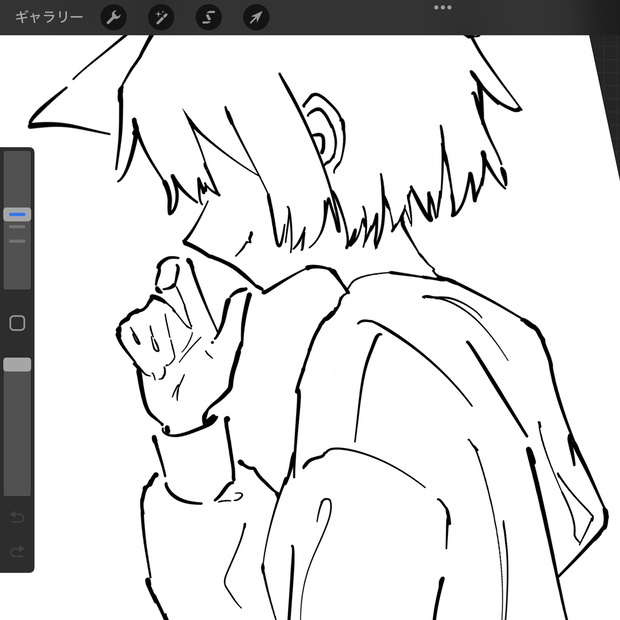Open the Actions wrench menu

point(113,17)
